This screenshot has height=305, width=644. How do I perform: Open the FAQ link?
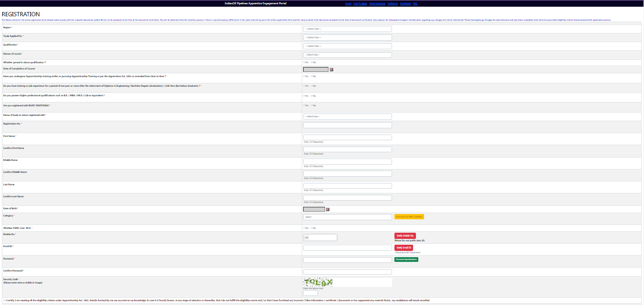[x=415, y=3]
